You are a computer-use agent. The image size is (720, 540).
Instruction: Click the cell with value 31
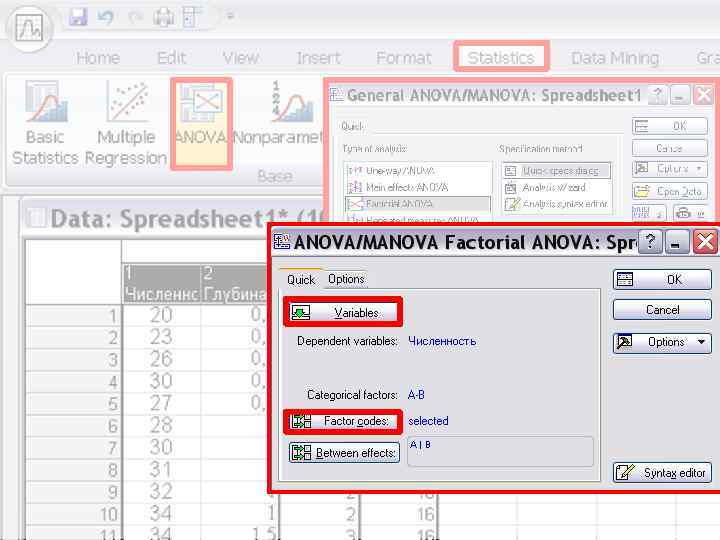click(161, 469)
